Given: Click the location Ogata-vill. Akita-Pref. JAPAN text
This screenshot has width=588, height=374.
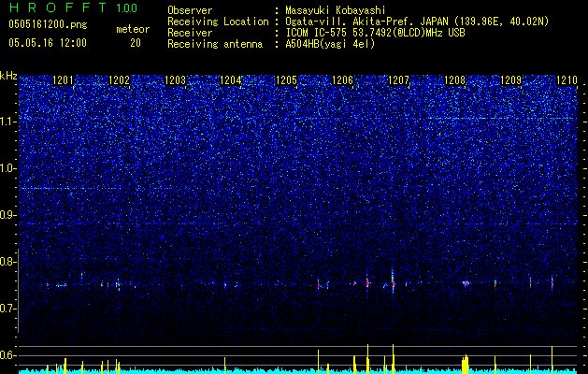Looking at the screenshot, I should 366,22.
